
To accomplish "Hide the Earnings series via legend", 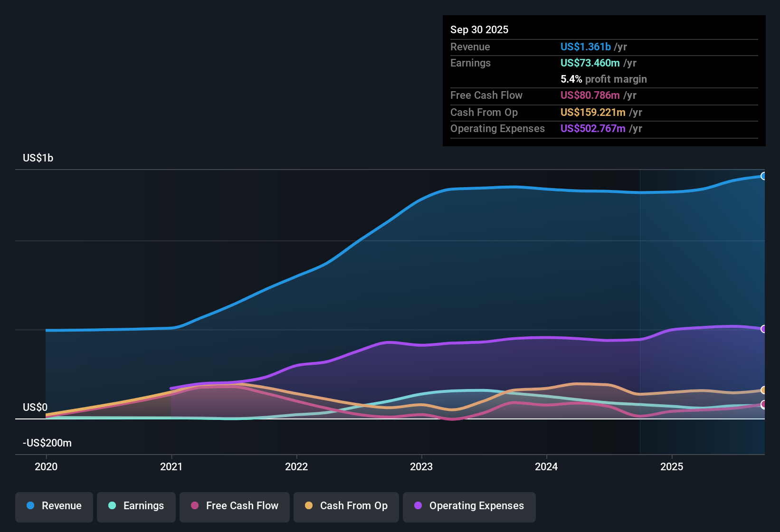I will tap(136, 506).
